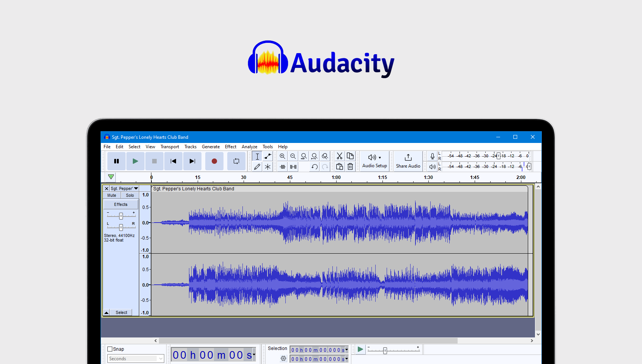Open selection end time format dropdown
The height and width of the screenshot is (364, 642).
[x=346, y=359]
